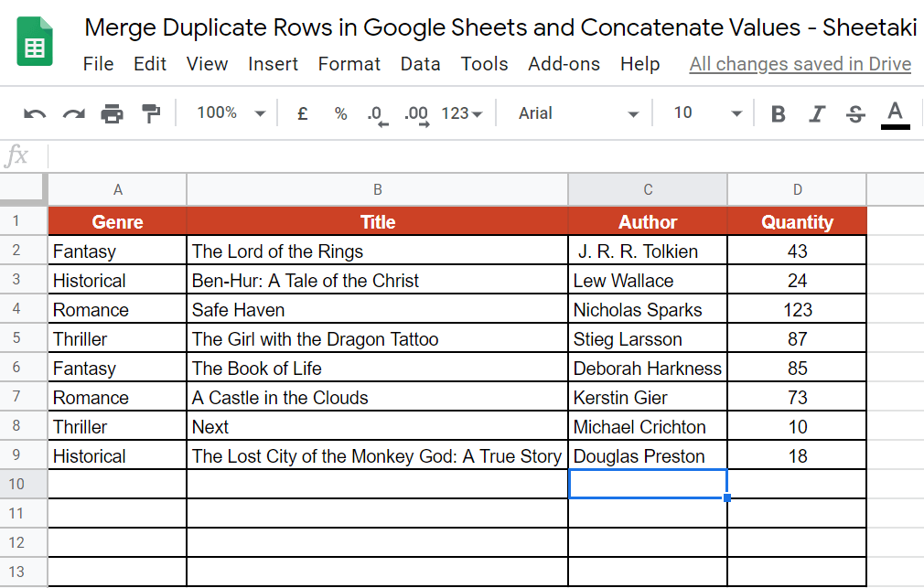Select quantity cell 123

point(798,310)
